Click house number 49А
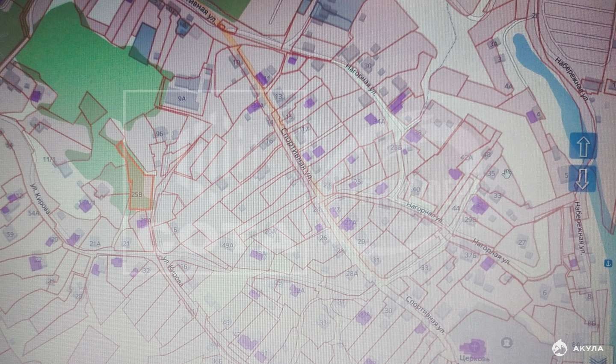616x364 pixels. [228, 245]
